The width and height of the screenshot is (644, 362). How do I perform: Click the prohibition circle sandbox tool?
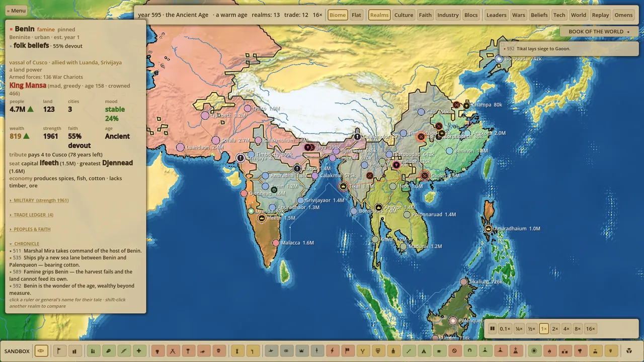[454, 351]
